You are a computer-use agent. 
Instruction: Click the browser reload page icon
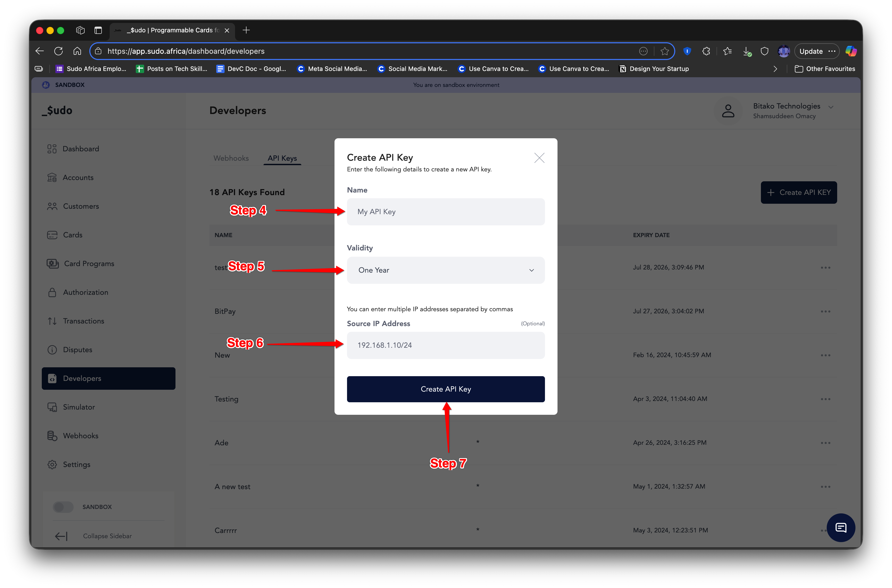(x=58, y=51)
